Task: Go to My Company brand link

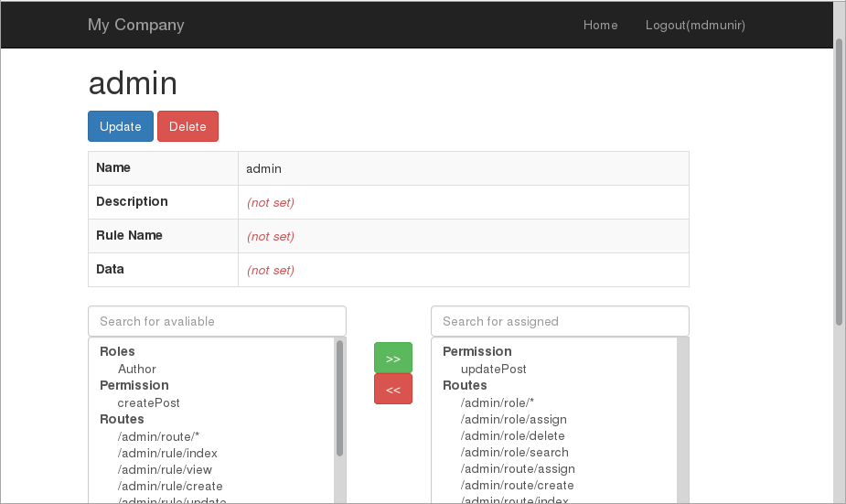Action: click(x=135, y=25)
